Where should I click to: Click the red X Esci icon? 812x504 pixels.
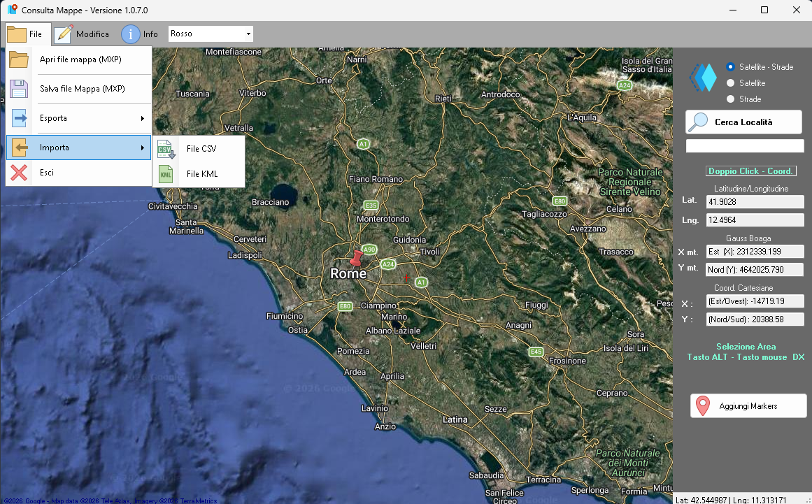tap(19, 173)
